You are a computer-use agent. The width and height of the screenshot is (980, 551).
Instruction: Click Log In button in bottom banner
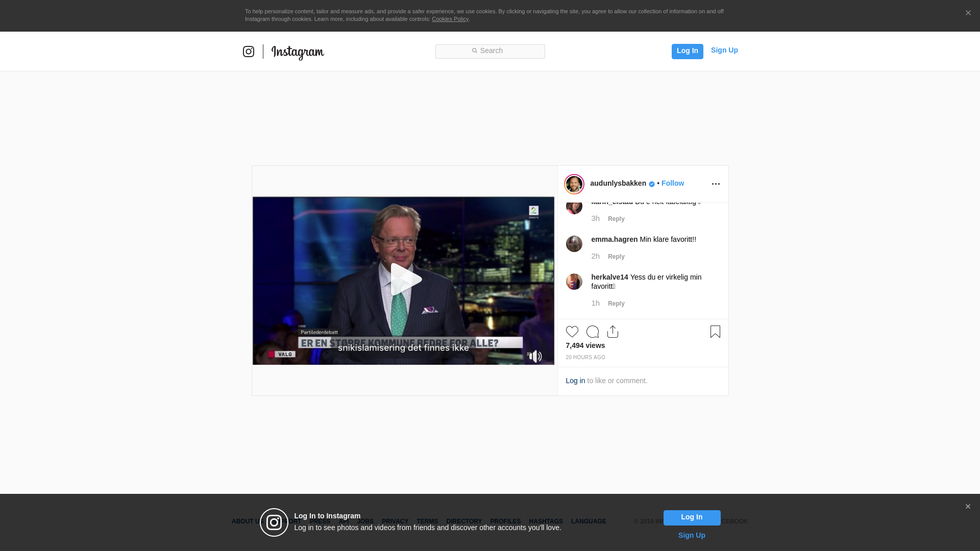pos(692,517)
